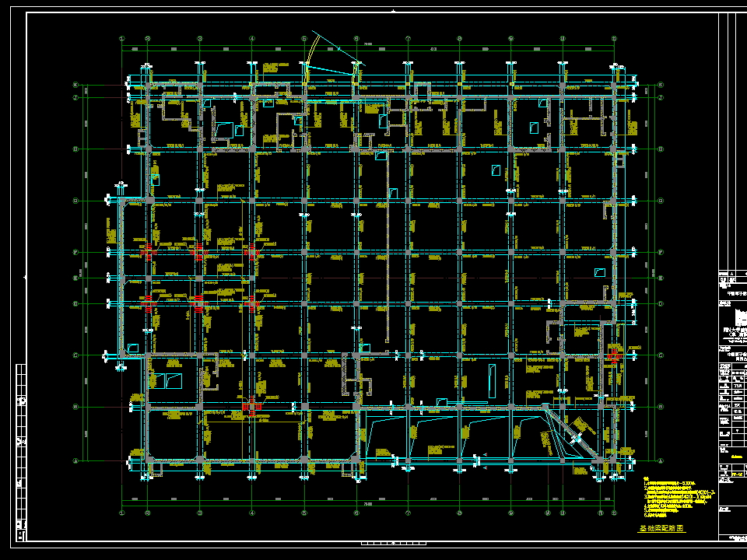The width and height of the screenshot is (747, 560).
Task: Click the first grid bubble in top row
Action: pos(122,37)
